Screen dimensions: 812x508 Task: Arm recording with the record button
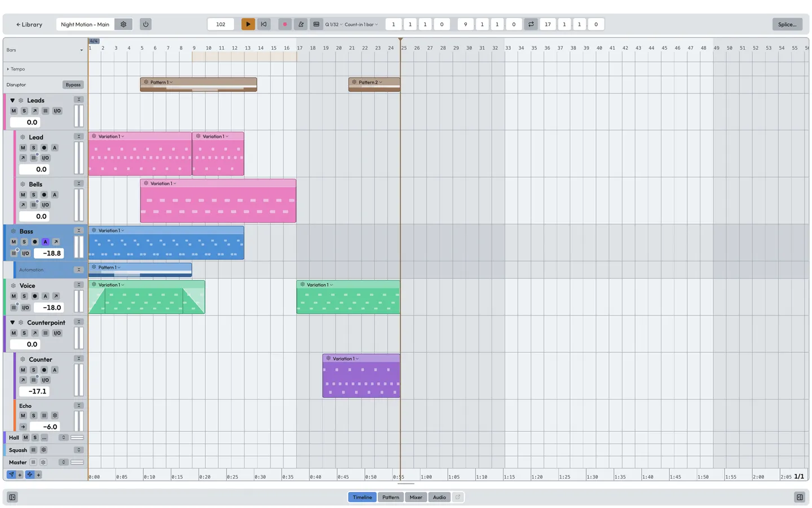point(285,24)
